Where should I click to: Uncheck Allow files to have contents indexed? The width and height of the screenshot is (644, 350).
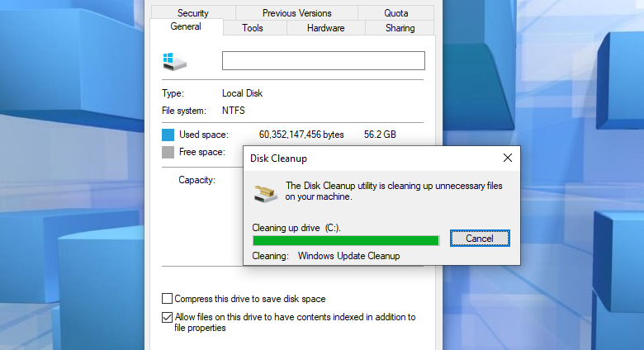click(167, 317)
